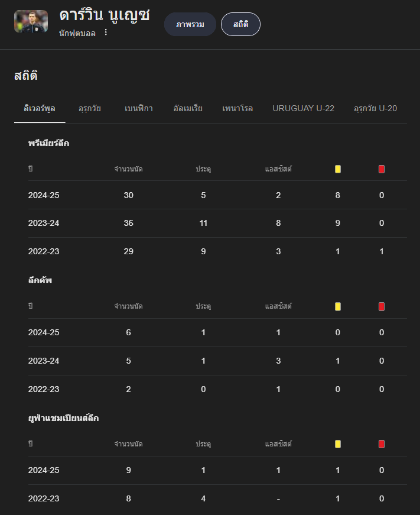Screen dimensions: 420x515
Task: Click matches value 30 in พรีเมียร์ลีก 2024-25
Action: (128, 195)
